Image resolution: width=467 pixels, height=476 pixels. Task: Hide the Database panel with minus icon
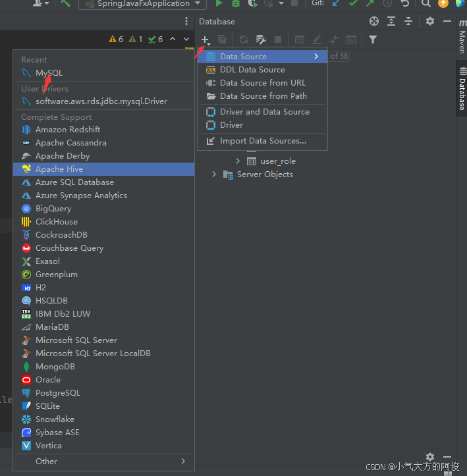(447, 21)
